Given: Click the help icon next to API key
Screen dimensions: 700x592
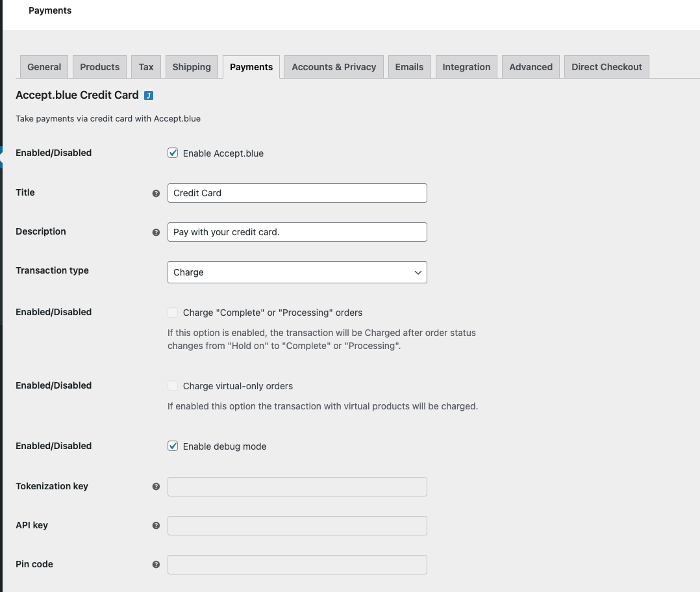Looking at the screenshot, I should 156,526.
